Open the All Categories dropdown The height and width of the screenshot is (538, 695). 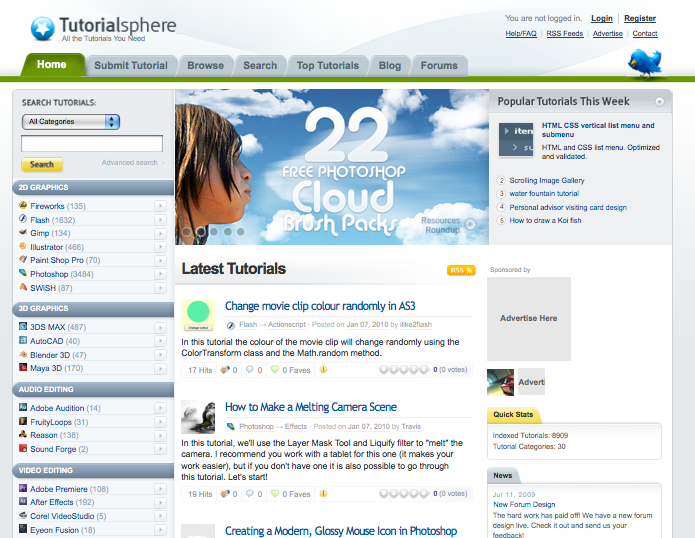(x=71, y=121)
